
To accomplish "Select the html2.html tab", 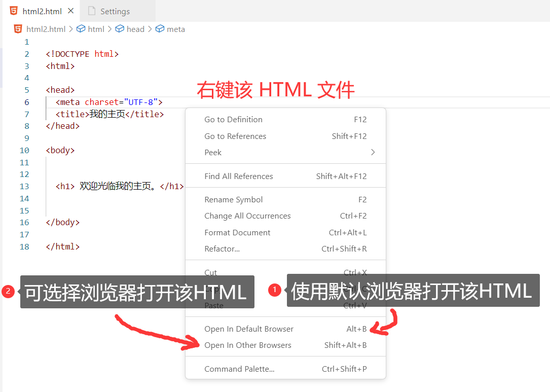I will click(42, 11).
